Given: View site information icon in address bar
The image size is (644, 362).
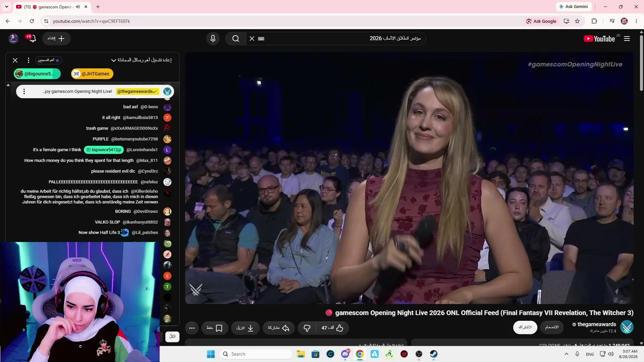Looking at the screenshot, I should click(46, 21).
